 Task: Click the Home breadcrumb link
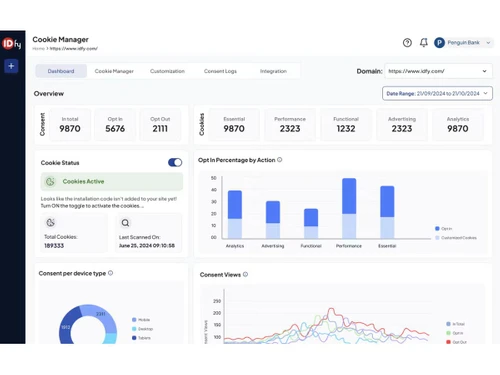[x=38, y=49]
